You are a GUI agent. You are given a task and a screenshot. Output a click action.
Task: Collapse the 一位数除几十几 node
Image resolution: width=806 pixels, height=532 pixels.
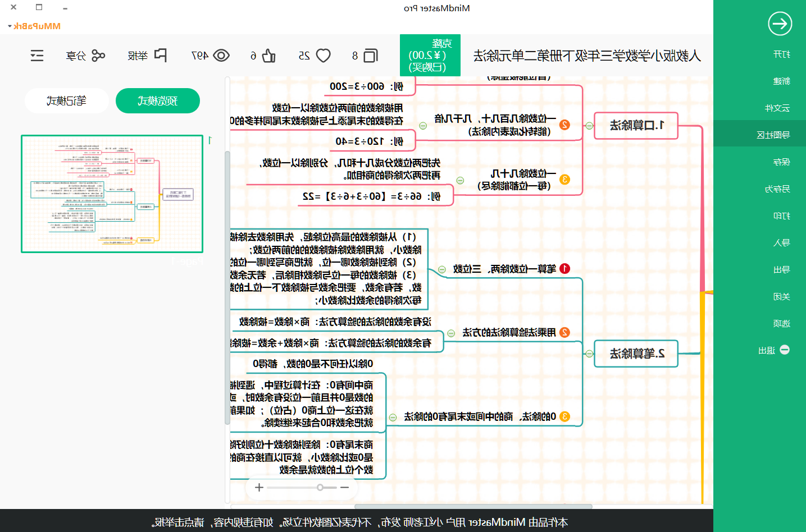coord(460,180)
